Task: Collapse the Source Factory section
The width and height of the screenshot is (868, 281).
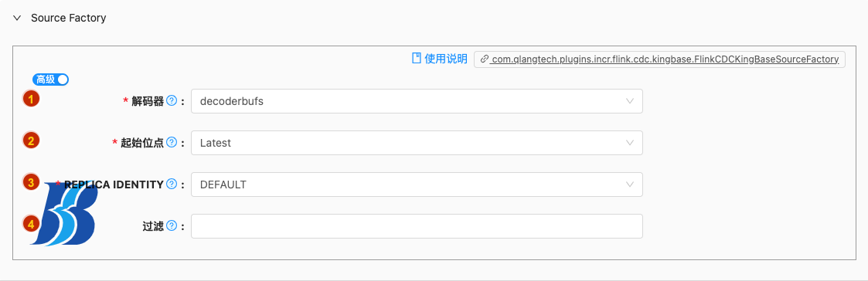Action: tap(18, 19)
